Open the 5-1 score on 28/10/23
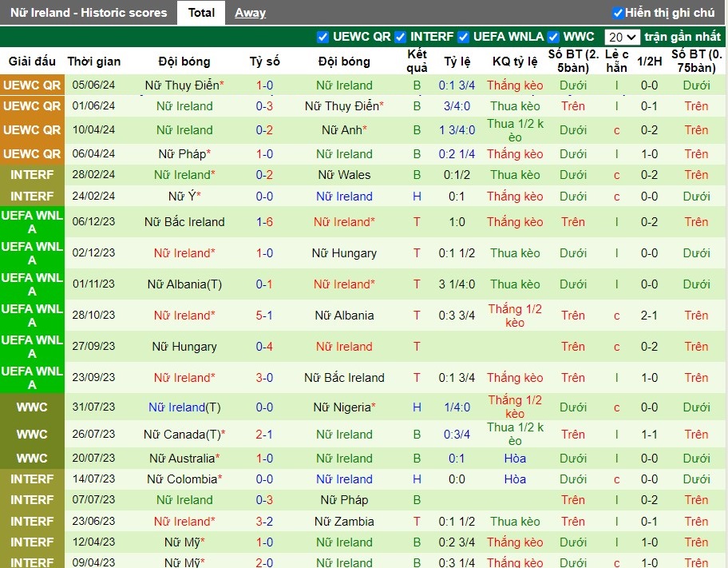This screenshot has width=728, height=568. pos(265,315)
